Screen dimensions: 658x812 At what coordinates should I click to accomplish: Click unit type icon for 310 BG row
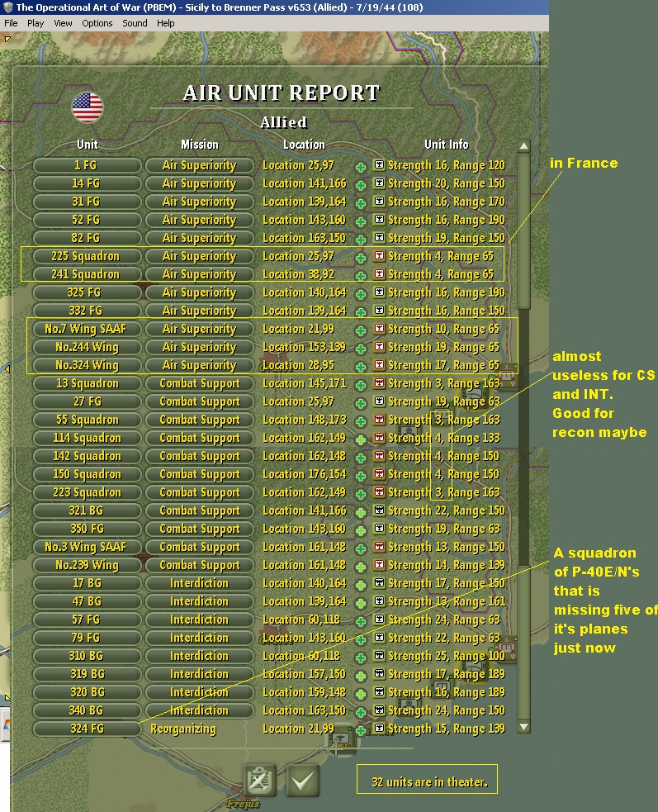coord(380,655)
